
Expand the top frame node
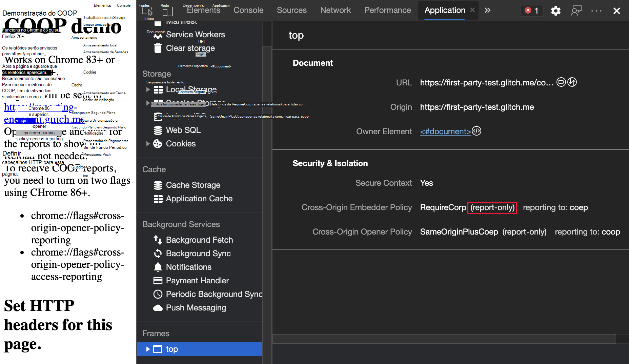pyautogui.click(x=148, y=349)
